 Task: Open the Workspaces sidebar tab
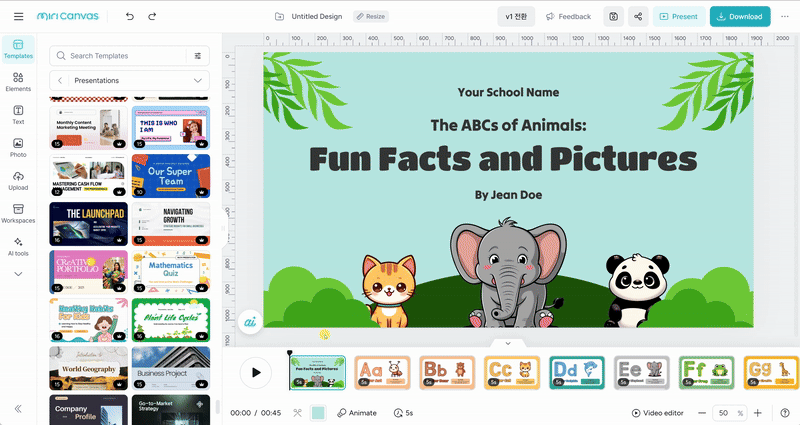tap(18, 213)
